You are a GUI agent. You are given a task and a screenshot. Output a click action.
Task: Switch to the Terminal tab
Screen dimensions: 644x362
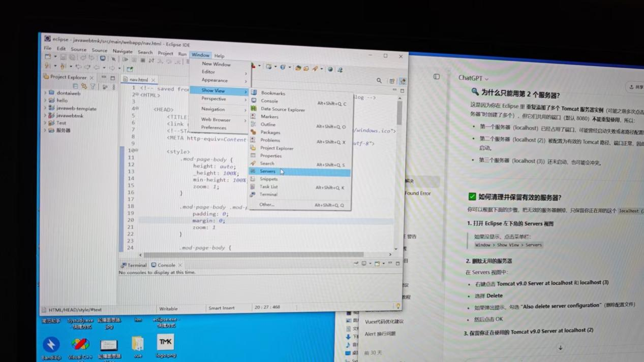tap(134, 265)
